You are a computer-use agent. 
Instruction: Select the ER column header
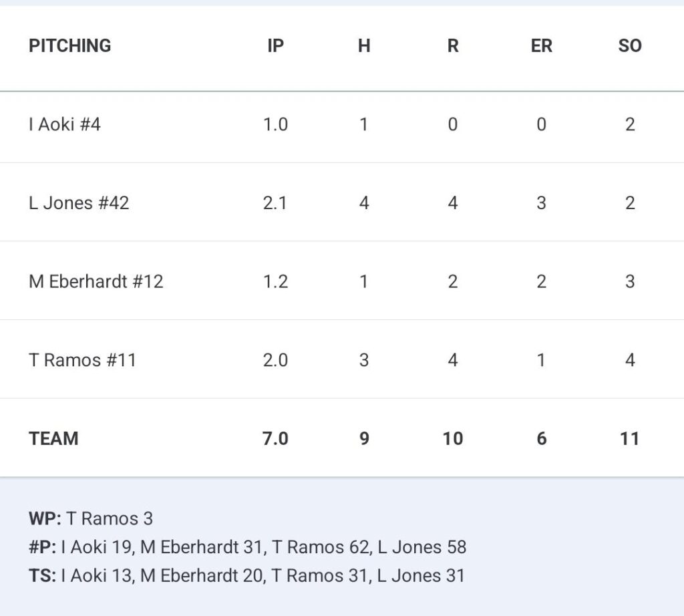[541, 46]
